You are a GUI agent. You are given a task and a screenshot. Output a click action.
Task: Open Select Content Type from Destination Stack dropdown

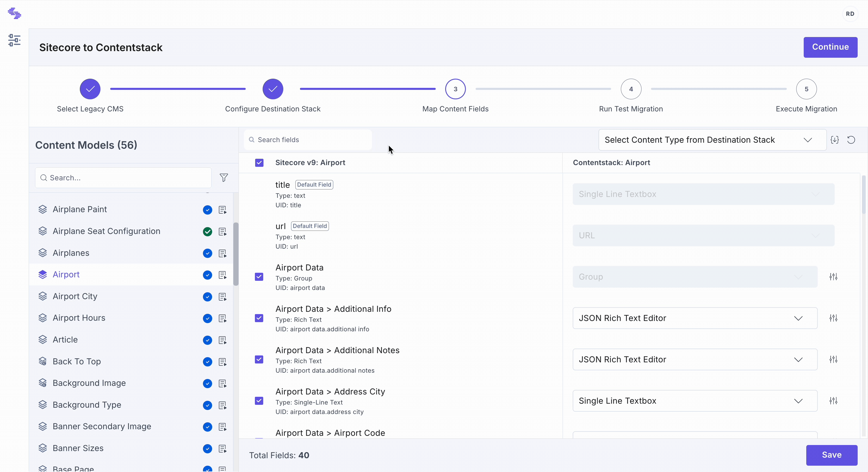[x=712, y=140]
